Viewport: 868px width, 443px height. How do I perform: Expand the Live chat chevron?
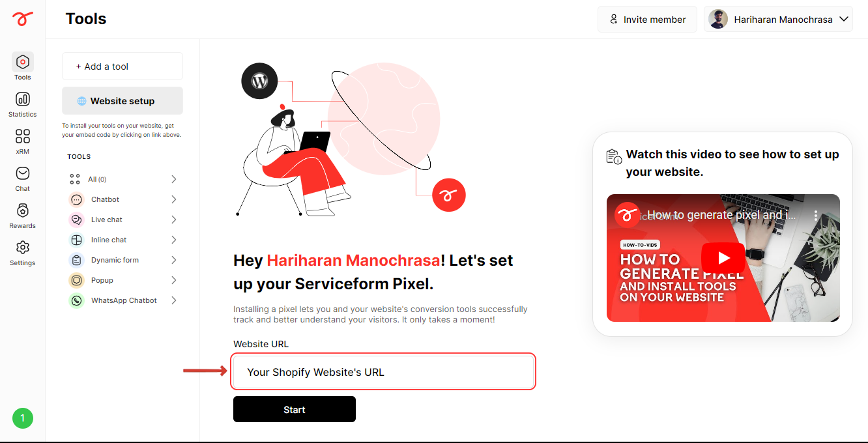click(x=174, y=220)
